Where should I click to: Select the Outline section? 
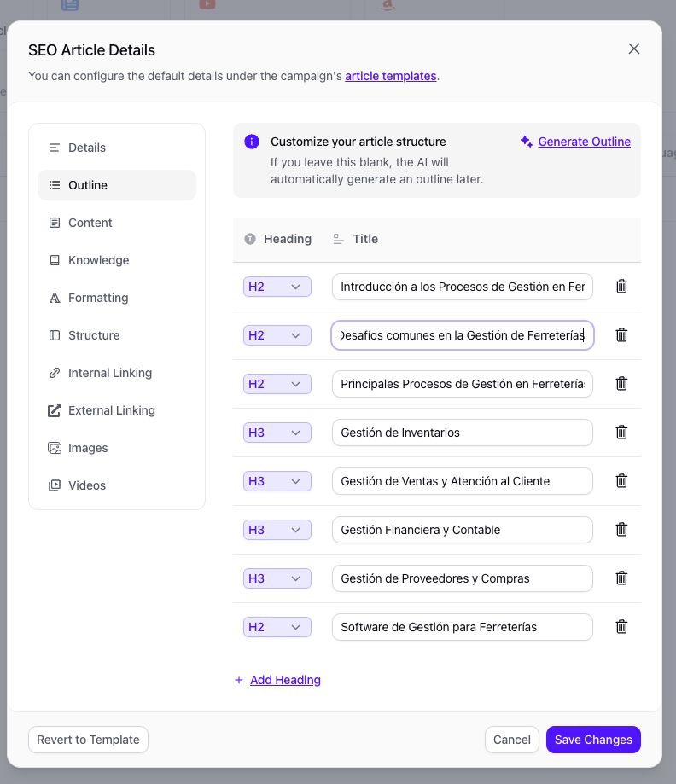click(x=117, y=185)
